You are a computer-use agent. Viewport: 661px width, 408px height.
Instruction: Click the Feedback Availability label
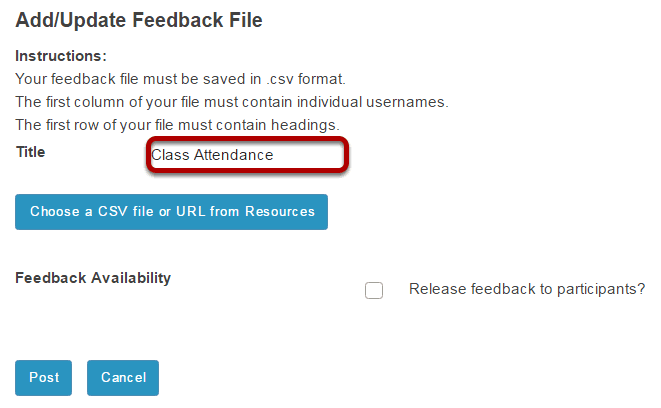tap(93, 278)
